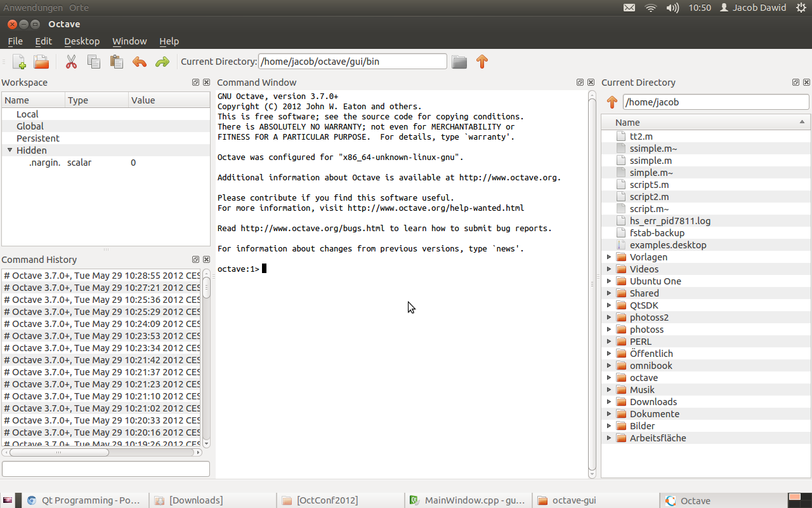Select file ssimple.m~
812x508 pixels.
[705, 149]
